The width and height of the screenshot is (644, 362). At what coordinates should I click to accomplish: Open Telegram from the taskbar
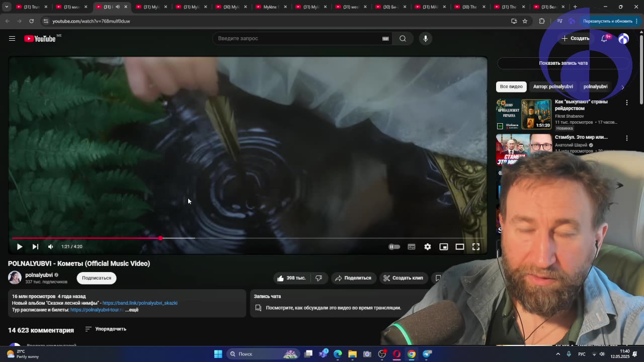(427, 354)
